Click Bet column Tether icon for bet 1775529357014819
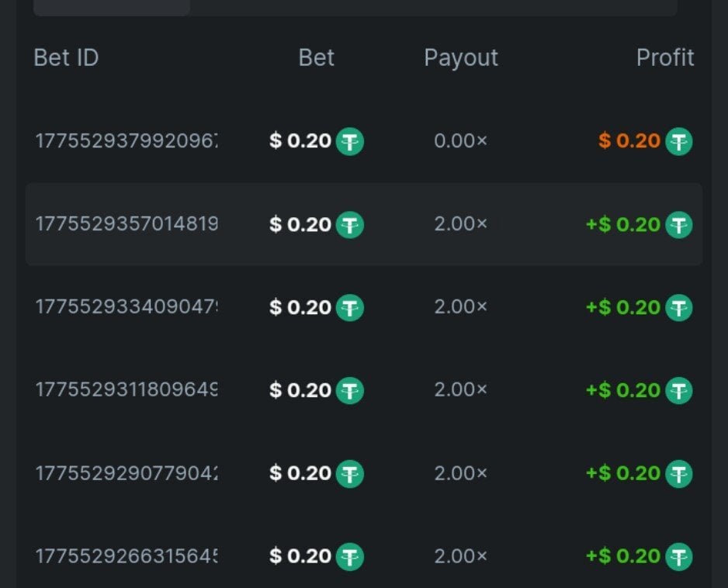 click(349, 225)
